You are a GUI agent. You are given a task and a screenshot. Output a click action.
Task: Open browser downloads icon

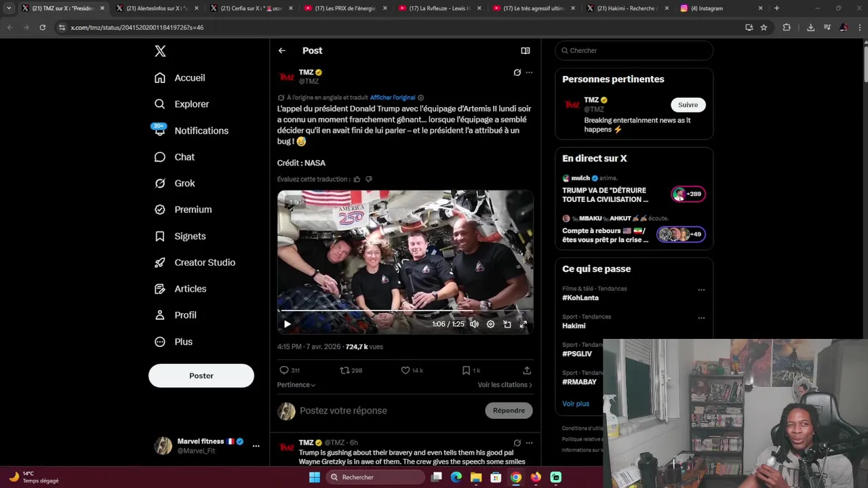(x=810, y=28)
